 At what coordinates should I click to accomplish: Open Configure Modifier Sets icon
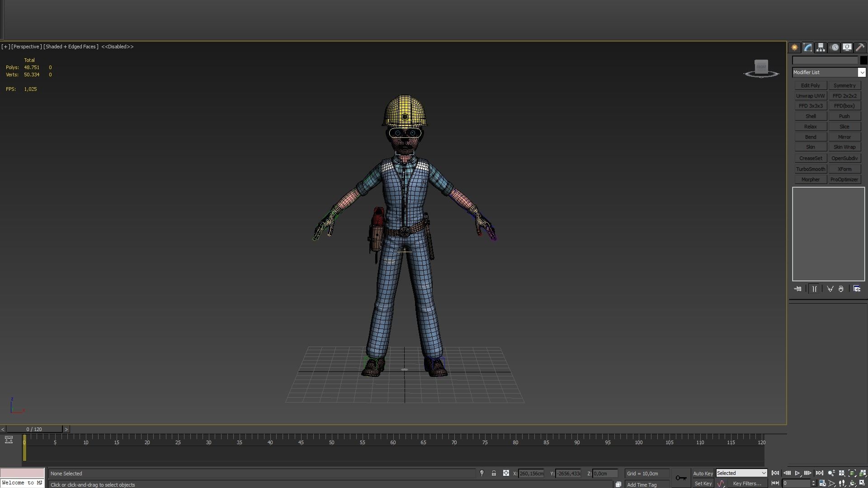pos(857,289)
